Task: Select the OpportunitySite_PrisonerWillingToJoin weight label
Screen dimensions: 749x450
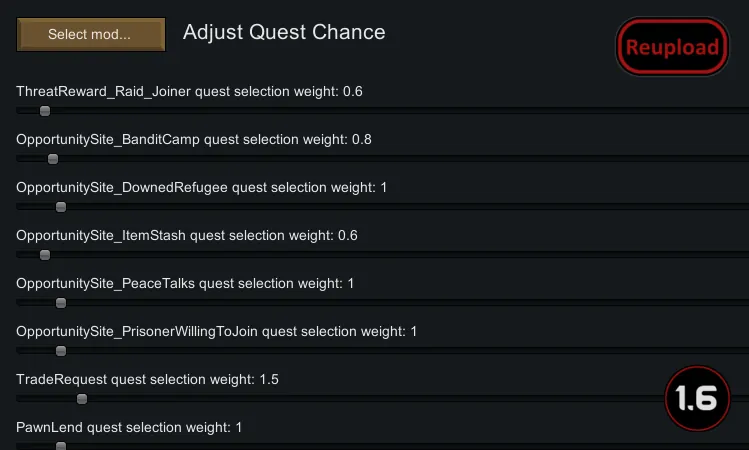Action: click(216, 331)
